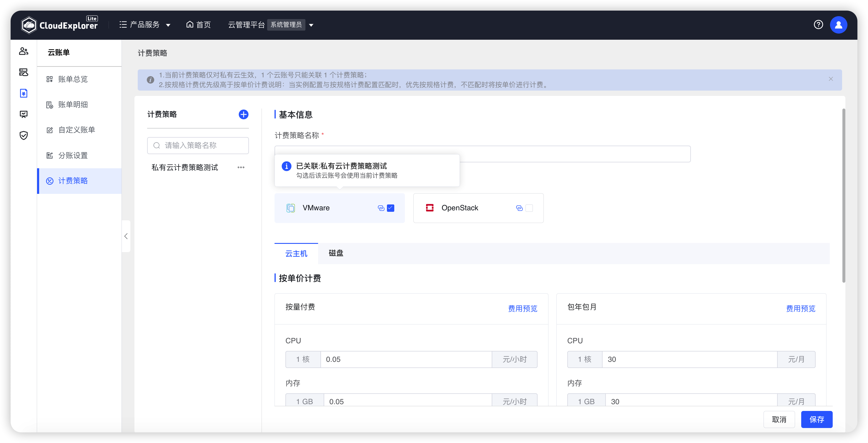Image resolution: width=868 pixels, height=443 pixels.
Task: Select 计费策略 menu item
Action: click(x=79, y=181)
